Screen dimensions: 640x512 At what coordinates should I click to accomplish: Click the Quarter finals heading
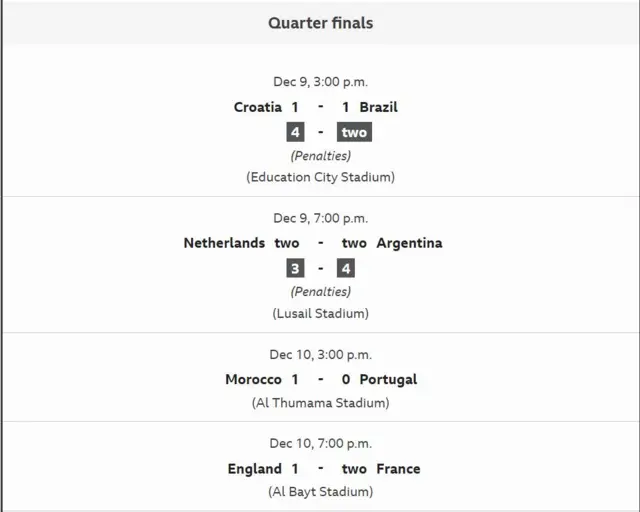[x=320, y=22]
